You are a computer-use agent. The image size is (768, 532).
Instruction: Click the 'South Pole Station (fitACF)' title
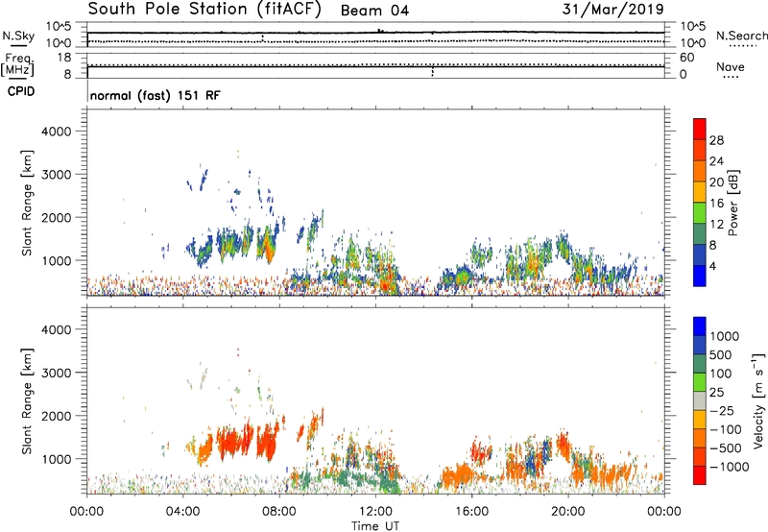coord(204,10)
